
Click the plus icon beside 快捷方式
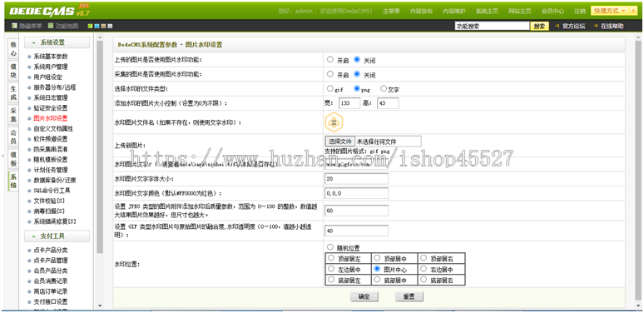tap(633, 11)
